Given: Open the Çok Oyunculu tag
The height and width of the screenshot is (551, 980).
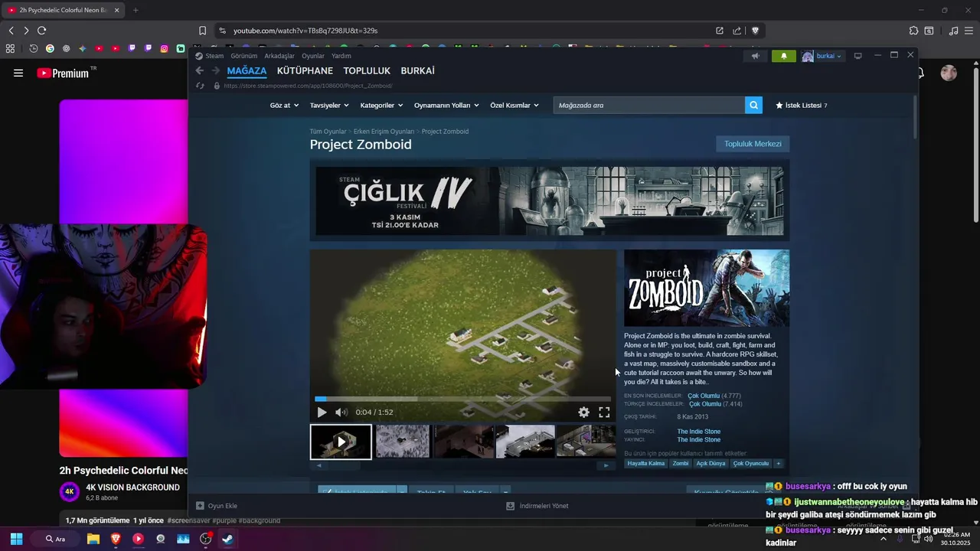Looking at the screenshot, I should pyautogui.click(x=750, y=464).
